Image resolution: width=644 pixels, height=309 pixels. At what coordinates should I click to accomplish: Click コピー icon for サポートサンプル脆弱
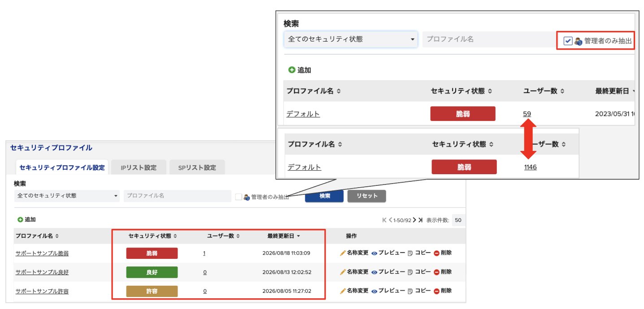(x=410, y=253)
